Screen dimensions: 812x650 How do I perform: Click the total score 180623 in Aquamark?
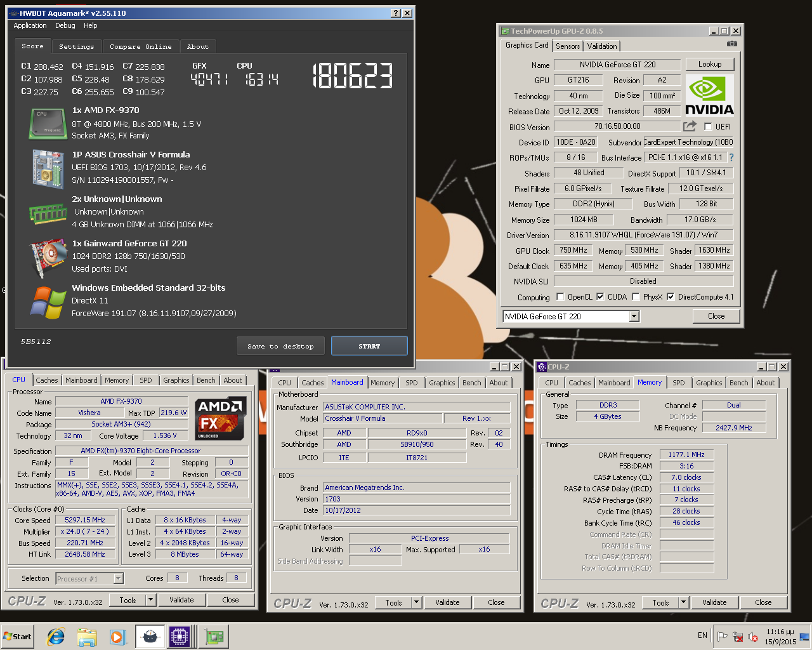(x=353, y=76)
